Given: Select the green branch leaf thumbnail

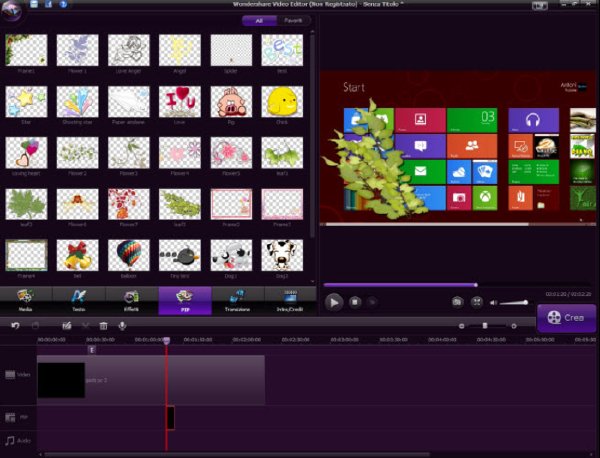Looking at the screenshot, I should [x=180, y=204].
